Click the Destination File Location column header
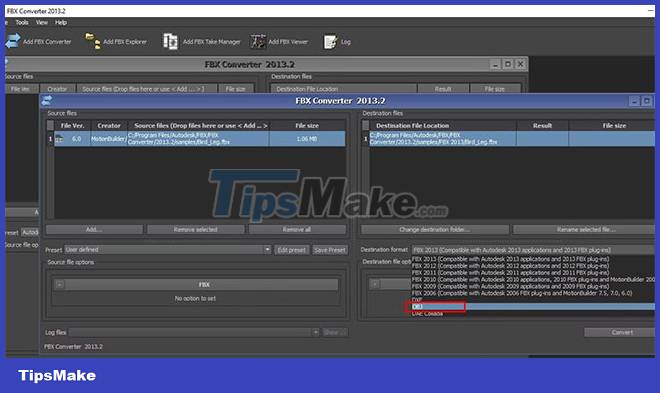The width and height of the screenshot is (660, 393). [443, 125]
